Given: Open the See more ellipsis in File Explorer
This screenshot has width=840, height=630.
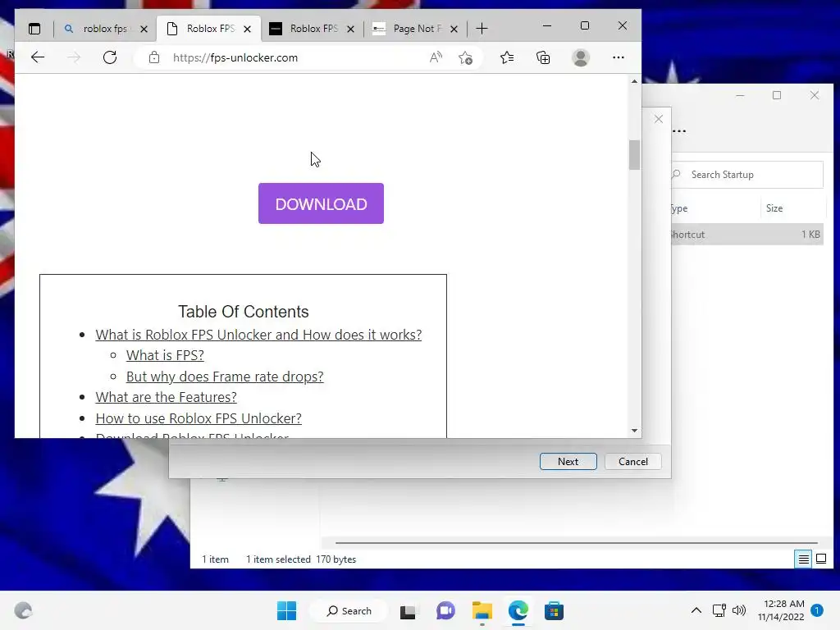Looking at the screenshot, I should (678, 131).
